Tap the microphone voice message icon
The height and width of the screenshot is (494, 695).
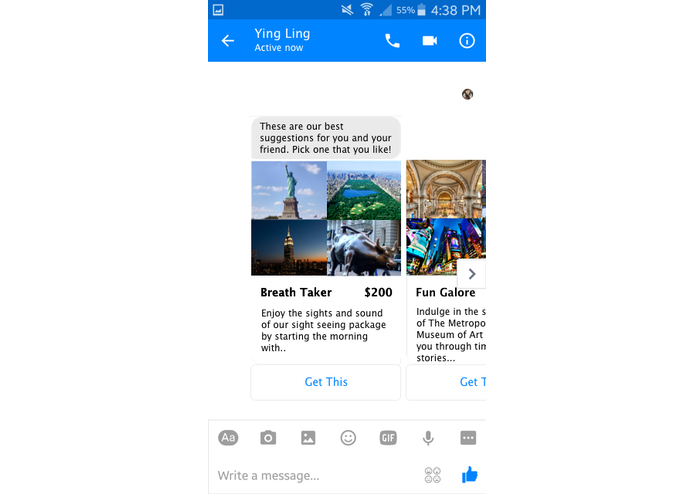point(428,438)
